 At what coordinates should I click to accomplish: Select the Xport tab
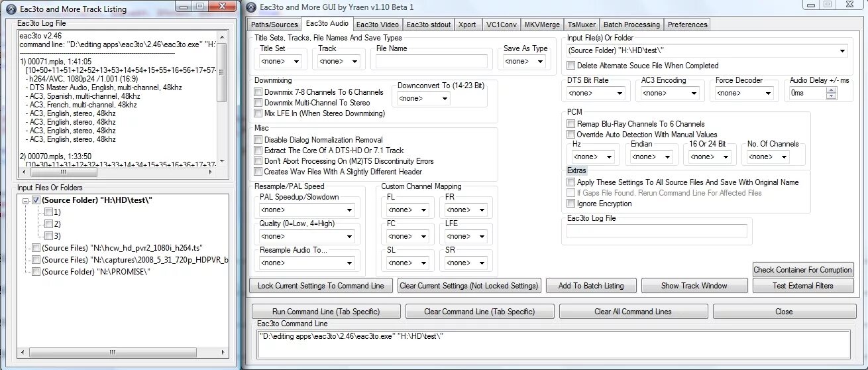(x=467, y=25)
